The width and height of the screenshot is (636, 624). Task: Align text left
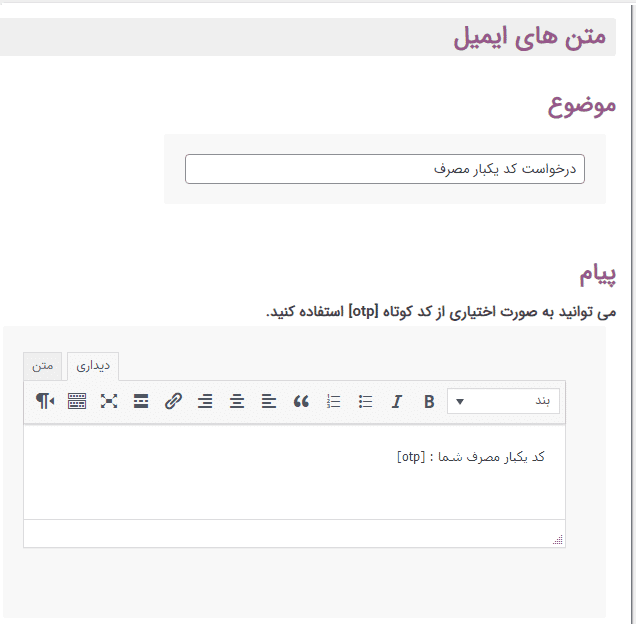[x=269, y=402]
